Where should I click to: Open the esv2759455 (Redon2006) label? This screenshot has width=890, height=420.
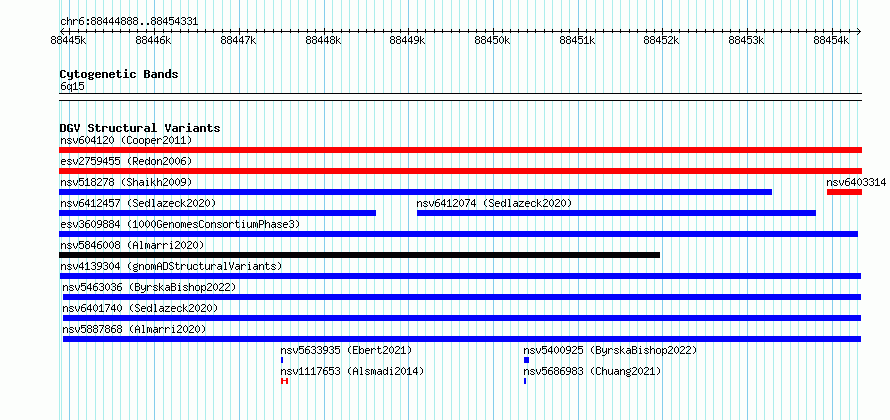coord(126,161)
